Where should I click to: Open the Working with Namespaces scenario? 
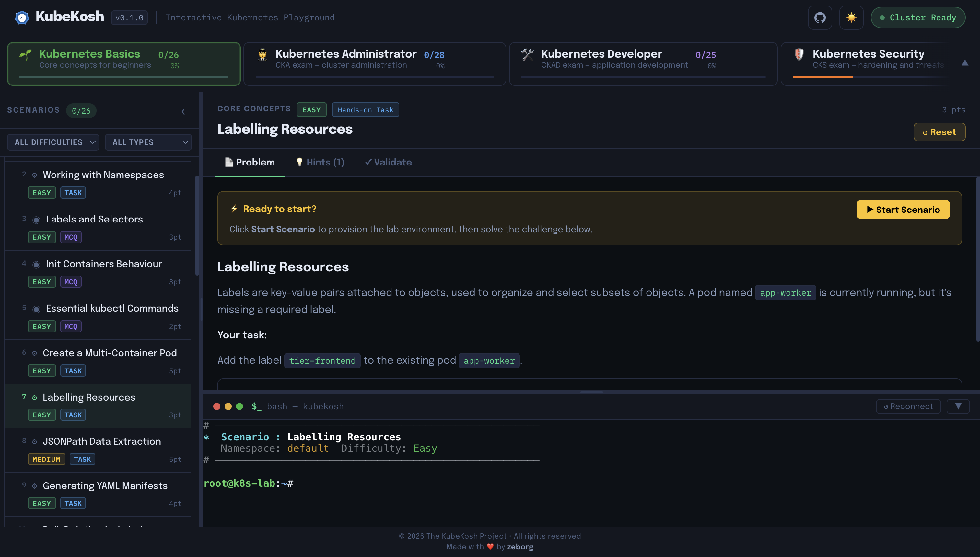coord(98,184)
